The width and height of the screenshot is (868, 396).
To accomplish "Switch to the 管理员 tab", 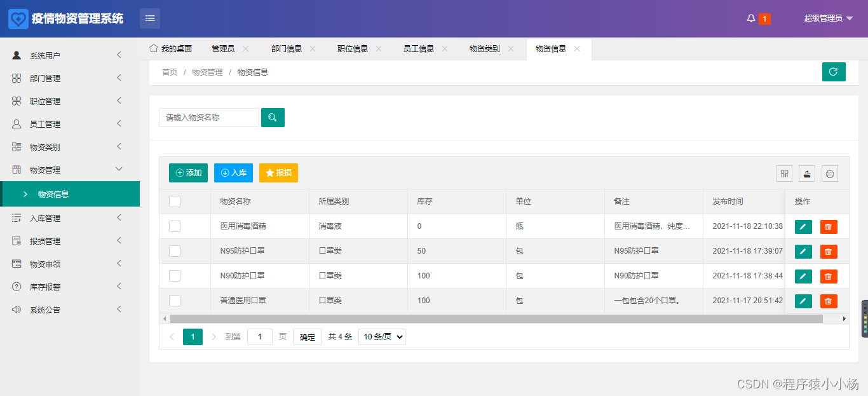I will click(x=223, y=49).
